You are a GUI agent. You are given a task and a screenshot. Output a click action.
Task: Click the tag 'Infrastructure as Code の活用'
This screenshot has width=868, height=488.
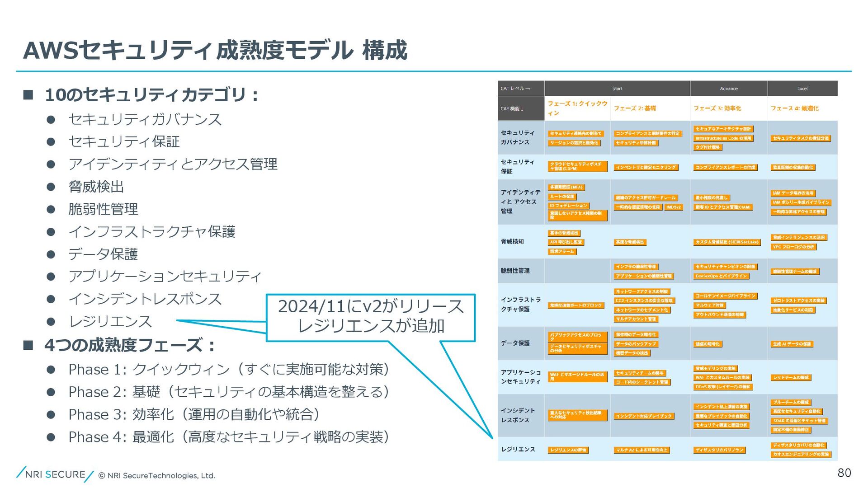tap(723, 138)
